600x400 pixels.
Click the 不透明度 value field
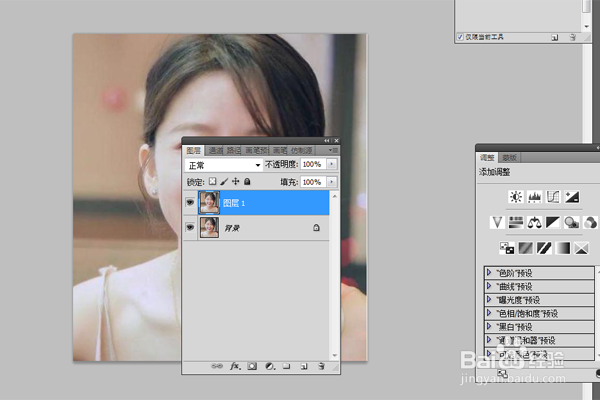click(313, 164)
